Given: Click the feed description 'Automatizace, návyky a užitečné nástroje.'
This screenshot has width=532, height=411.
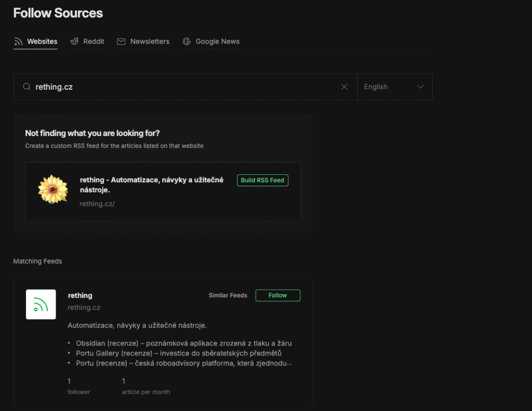Looking at the screenshot, I should 137,325.
